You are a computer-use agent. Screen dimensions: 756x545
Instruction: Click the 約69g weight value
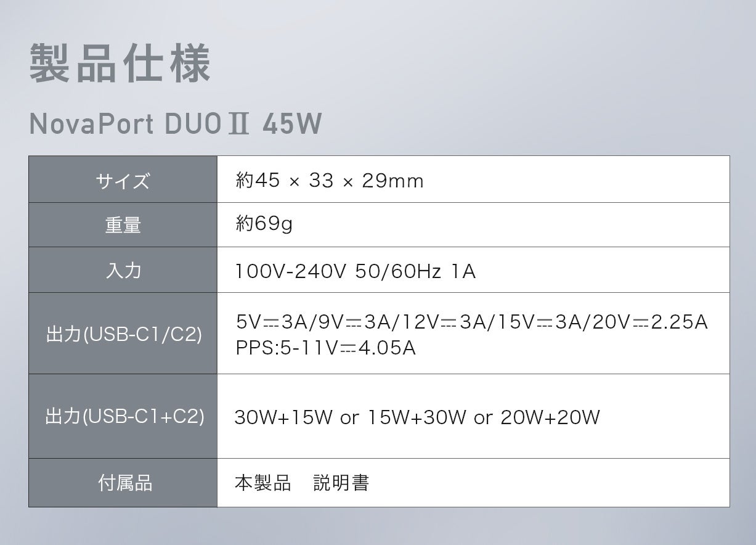pos(264,224)
